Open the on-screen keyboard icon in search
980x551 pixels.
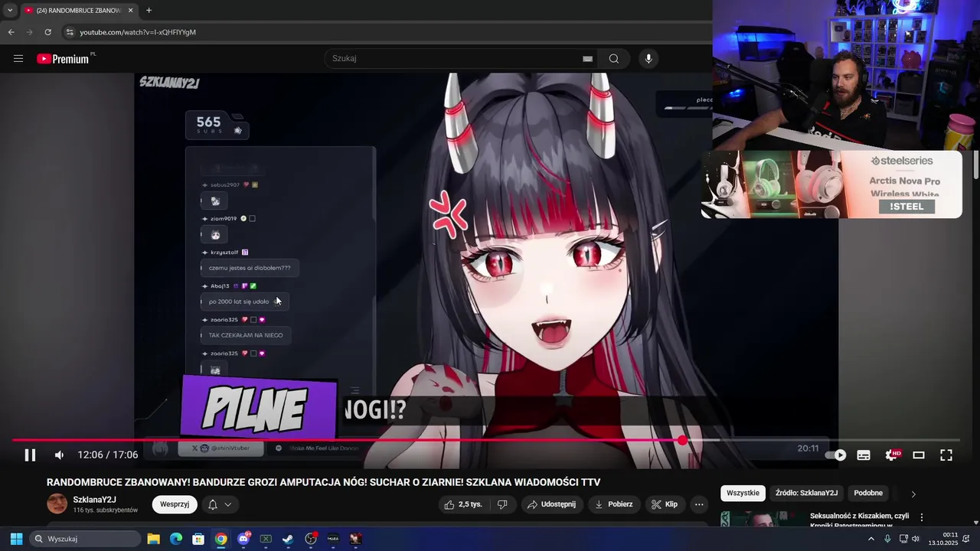coord(587,59)
